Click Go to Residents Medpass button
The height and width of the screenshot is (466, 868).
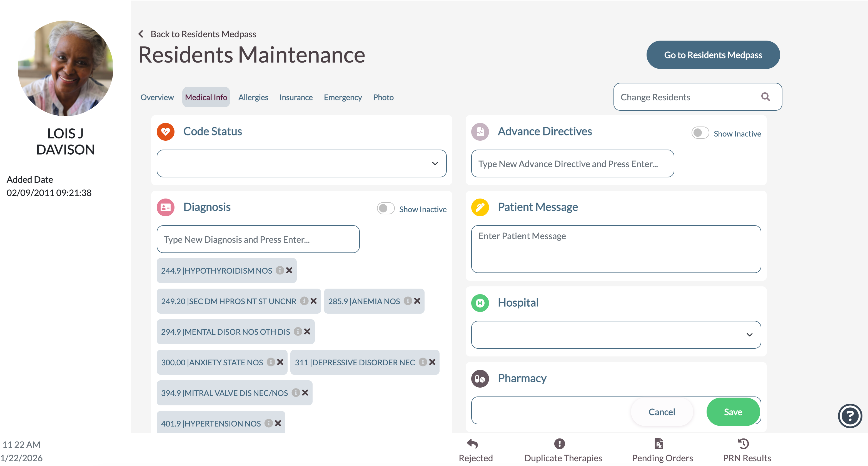tap(713, 55)
